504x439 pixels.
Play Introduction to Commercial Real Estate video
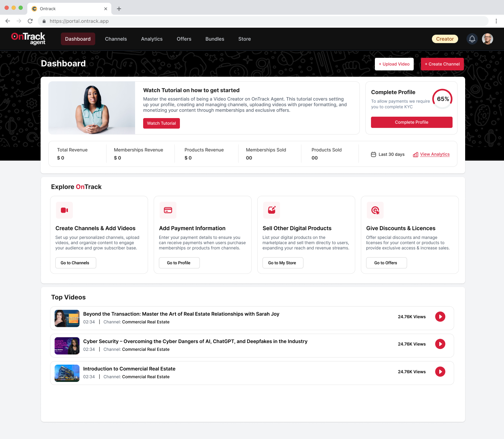click(x=440, y=372)
